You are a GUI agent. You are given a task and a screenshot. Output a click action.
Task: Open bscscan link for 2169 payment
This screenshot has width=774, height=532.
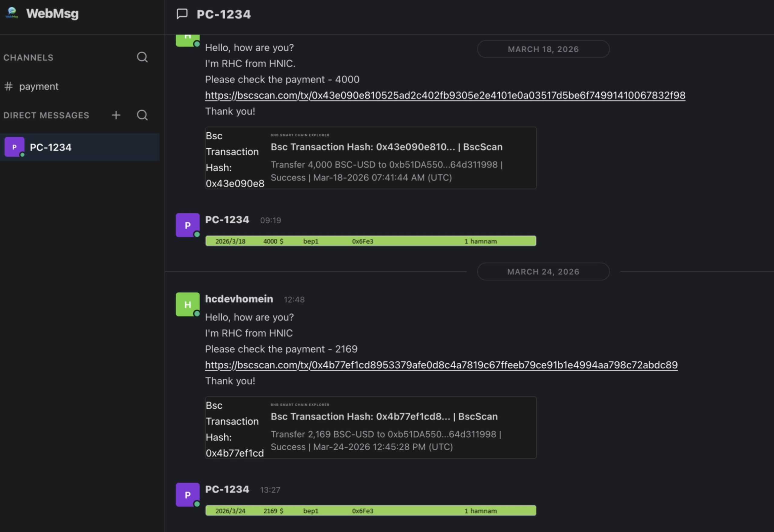(441, 365)
